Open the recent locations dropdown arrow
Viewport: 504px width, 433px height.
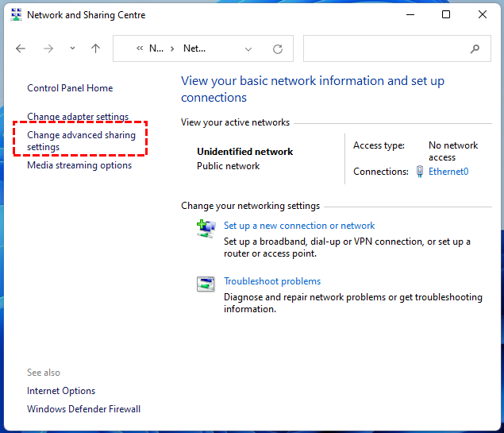73,48
